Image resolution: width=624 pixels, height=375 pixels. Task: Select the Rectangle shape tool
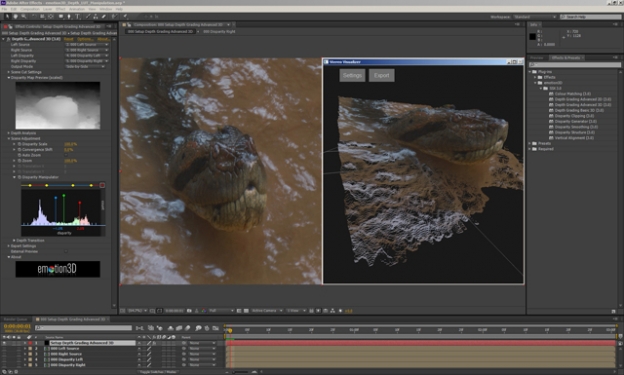click(61, 16)
